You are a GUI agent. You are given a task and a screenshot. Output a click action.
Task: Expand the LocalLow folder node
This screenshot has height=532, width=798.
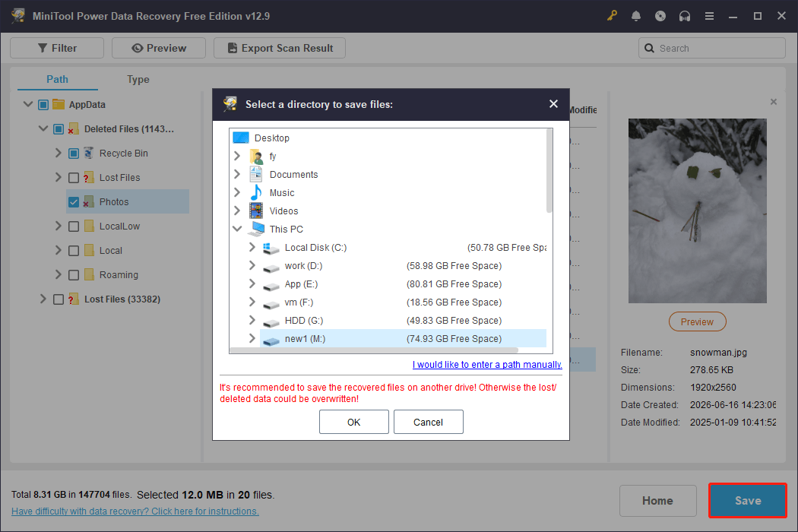click(58, 226)
